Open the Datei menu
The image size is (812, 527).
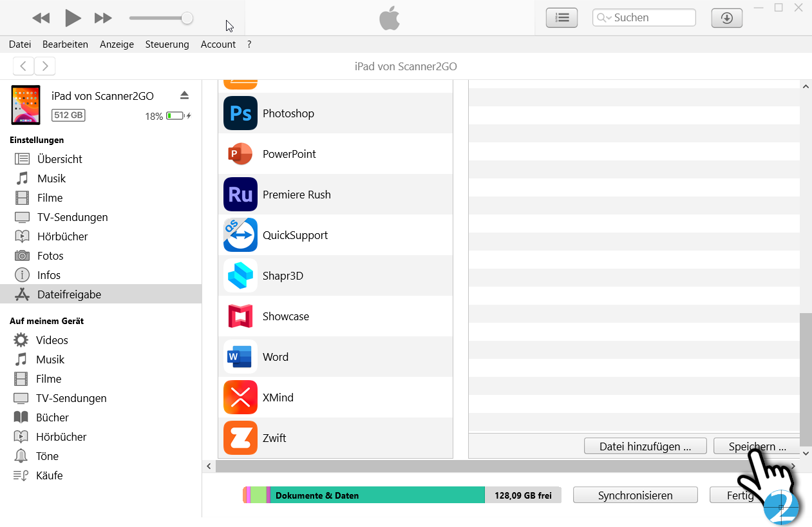20,44
